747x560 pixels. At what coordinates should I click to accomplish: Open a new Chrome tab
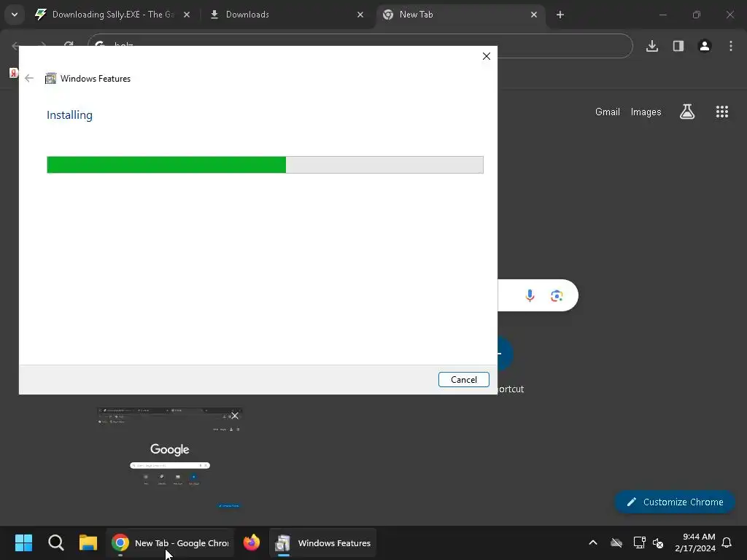click(x=560, y=15)
